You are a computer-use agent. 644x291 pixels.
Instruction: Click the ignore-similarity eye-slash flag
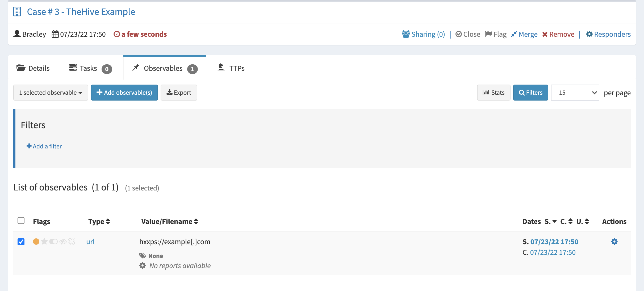pyautogui.click(x=63, y=242)
